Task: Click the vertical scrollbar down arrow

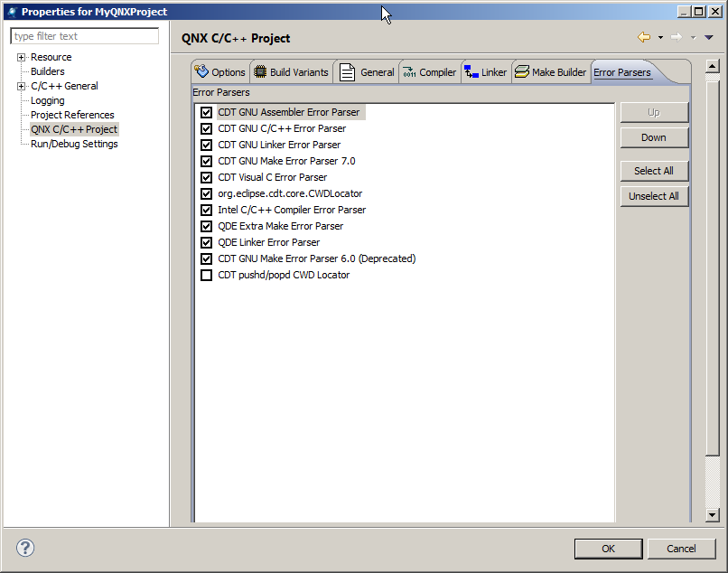Action: pyautogui.click(x=712, y=514)
